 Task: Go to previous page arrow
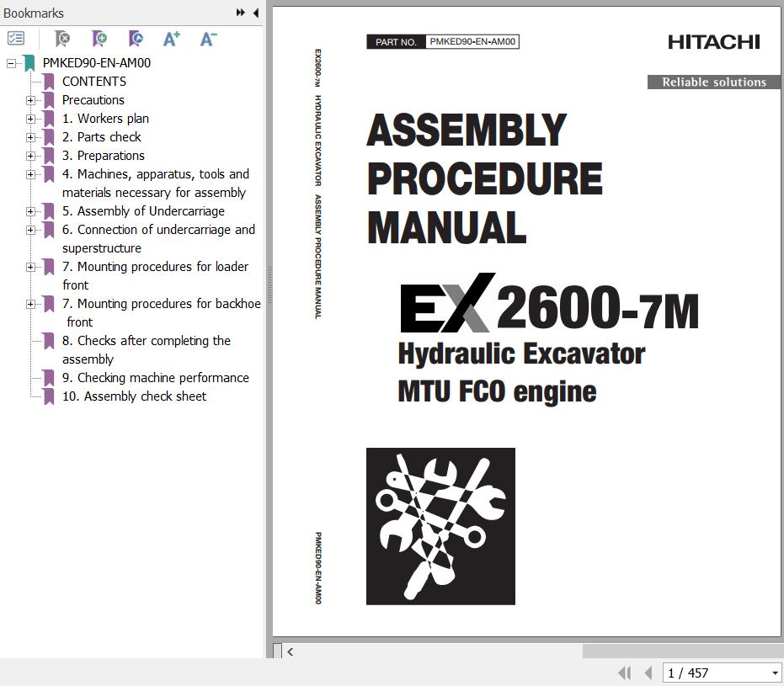(648, 673)
